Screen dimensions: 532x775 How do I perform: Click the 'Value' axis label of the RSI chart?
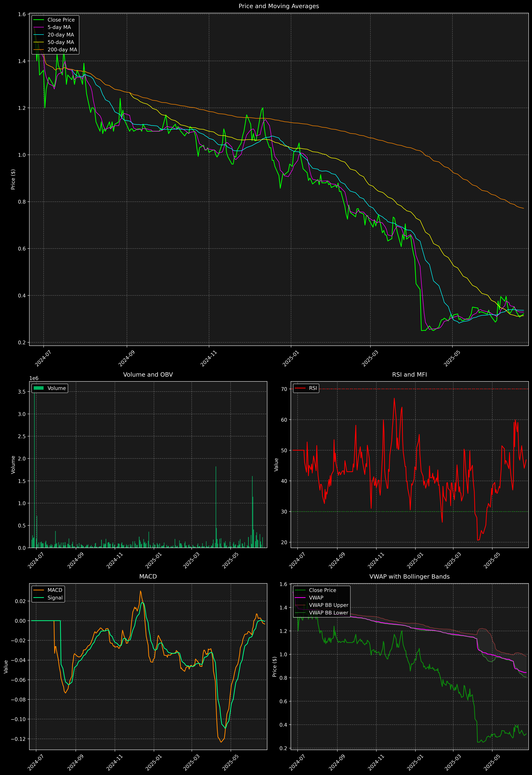pyautogui.click(x=276, y=464)
